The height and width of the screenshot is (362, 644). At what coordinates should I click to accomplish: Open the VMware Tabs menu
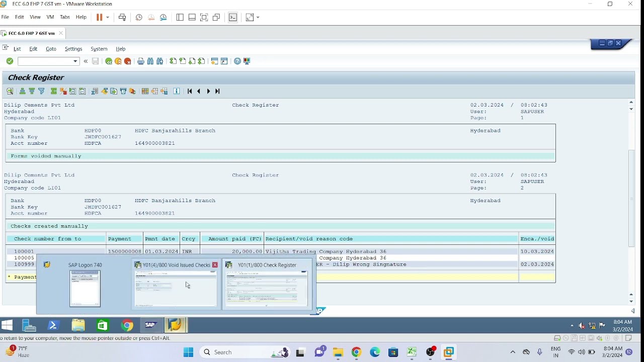(65, 17)
